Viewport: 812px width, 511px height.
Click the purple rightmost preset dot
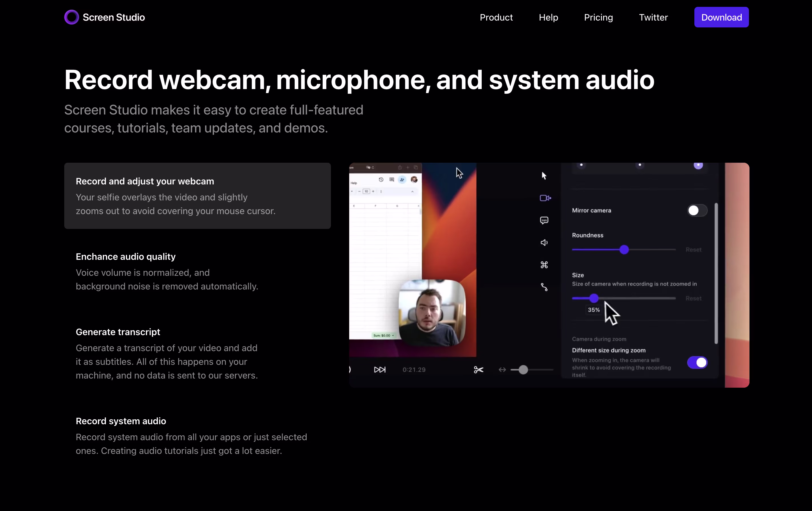click(x=698, y=165)
